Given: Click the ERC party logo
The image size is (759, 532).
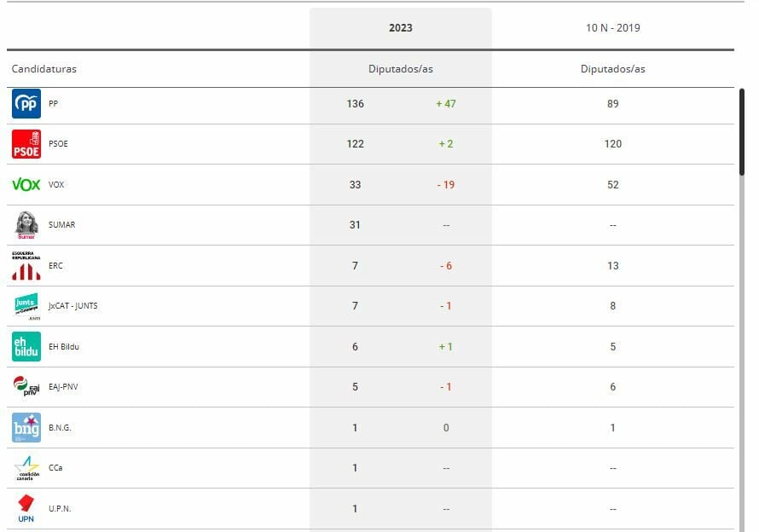Looking at the screenshot, I should coord(26,266).
